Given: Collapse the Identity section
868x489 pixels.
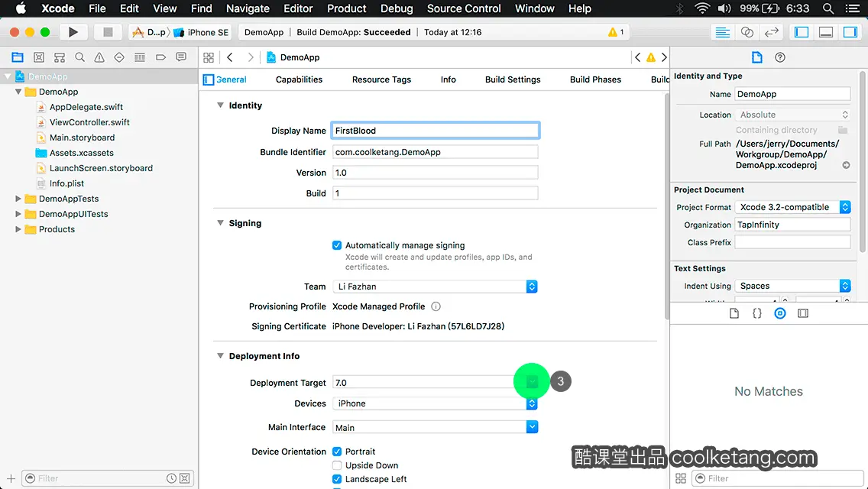Looking at the screenshot, I should [x=220, y=105].
